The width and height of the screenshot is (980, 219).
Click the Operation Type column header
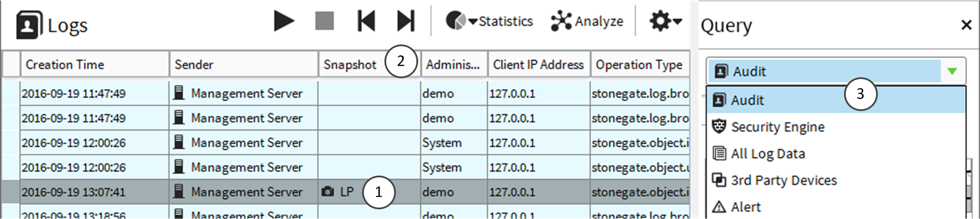tap(640, 64)
